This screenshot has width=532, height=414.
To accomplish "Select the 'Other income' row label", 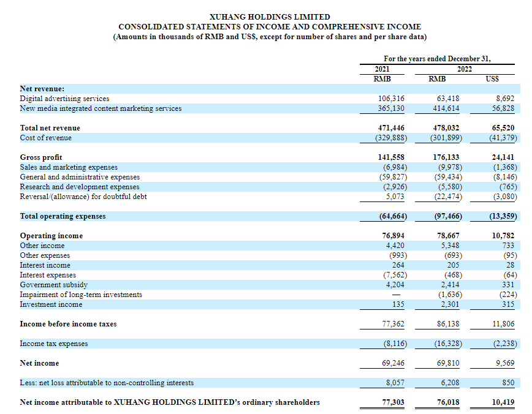I will (x=42, y=246).
